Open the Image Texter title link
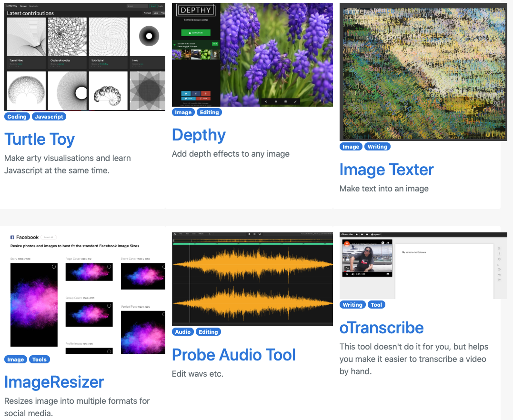Viewport: 513px width, 420px height. coord(386,170)
